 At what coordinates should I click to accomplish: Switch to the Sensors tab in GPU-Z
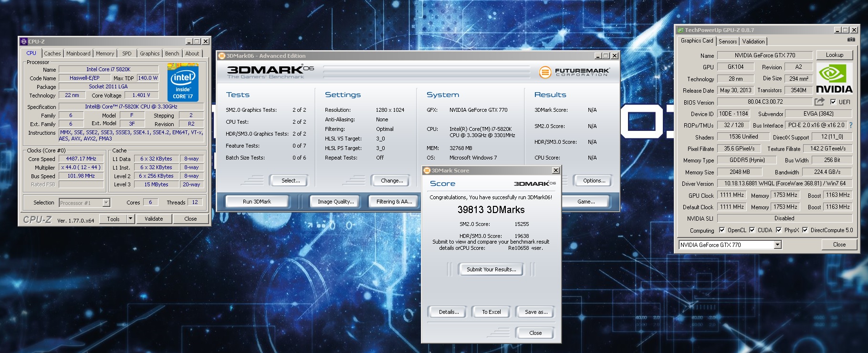[x=728, y=42]
